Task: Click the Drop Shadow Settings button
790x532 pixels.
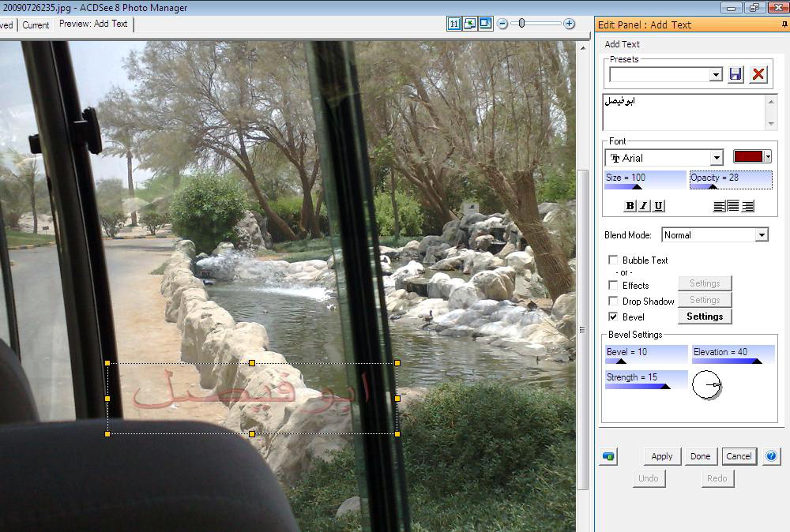Action: coord(705,300)
